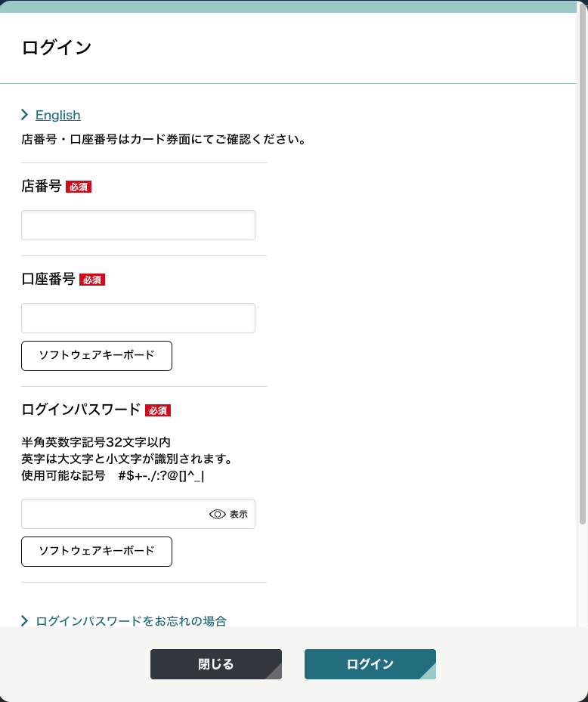Click the 表示 label in password field
The image size is (588, 702).
pyautogui.click(x=239, y=515)
